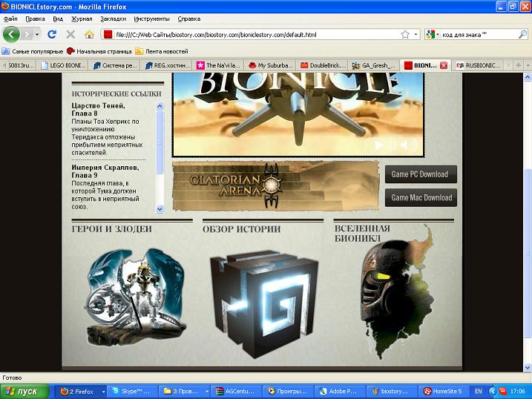Open Skype from the taskbar
The image size is (532, 399).
pos(133,392)
